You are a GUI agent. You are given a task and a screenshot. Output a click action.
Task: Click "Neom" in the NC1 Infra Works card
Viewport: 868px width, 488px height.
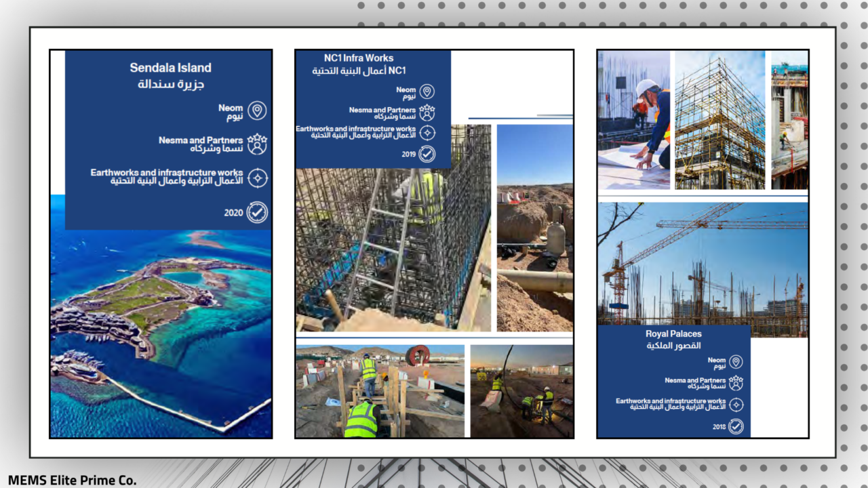click(x=406, y=89)
